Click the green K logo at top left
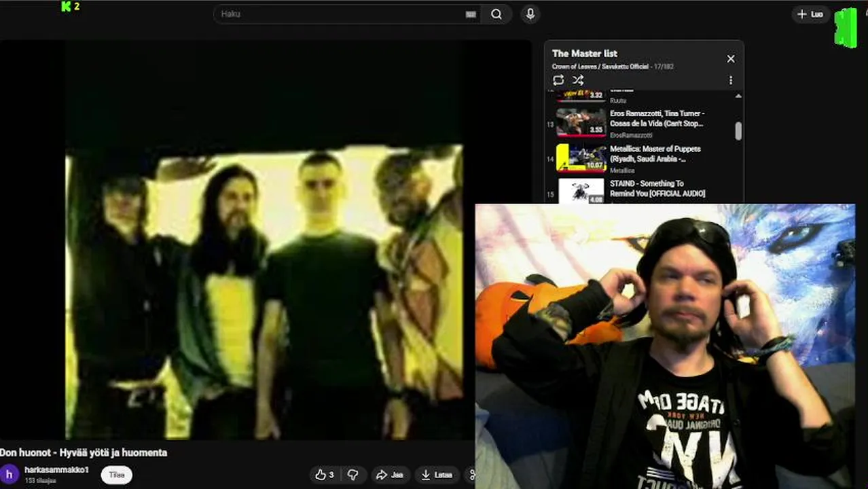The image size is (868, 489). [x=66, y=7]
